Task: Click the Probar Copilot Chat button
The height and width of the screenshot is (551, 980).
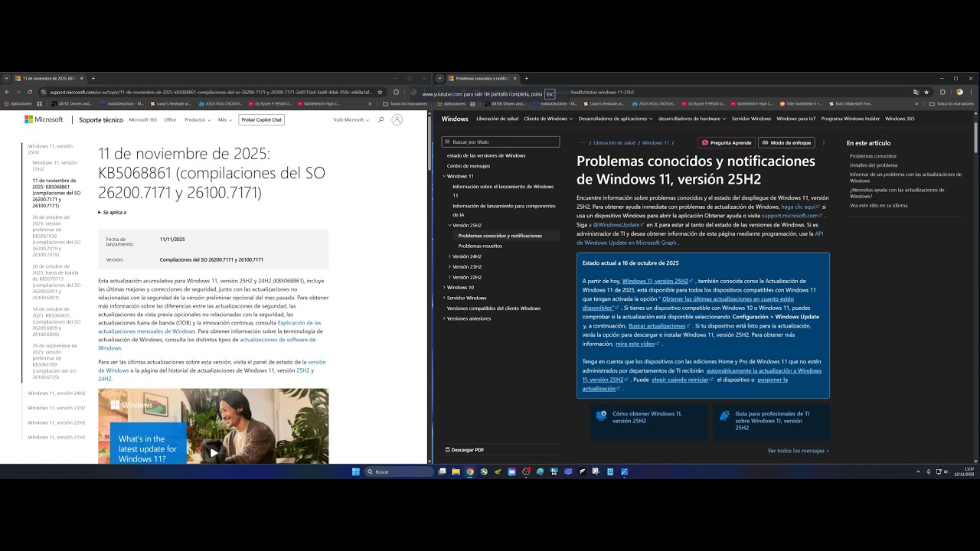Action: coord(262,119)
